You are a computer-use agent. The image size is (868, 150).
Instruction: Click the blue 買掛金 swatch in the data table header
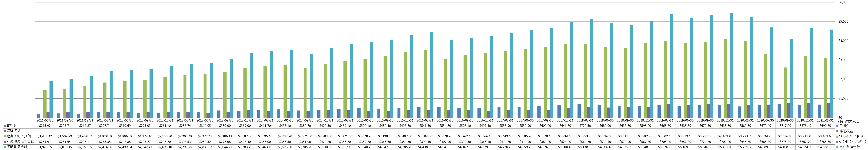[x=5, y=126]
